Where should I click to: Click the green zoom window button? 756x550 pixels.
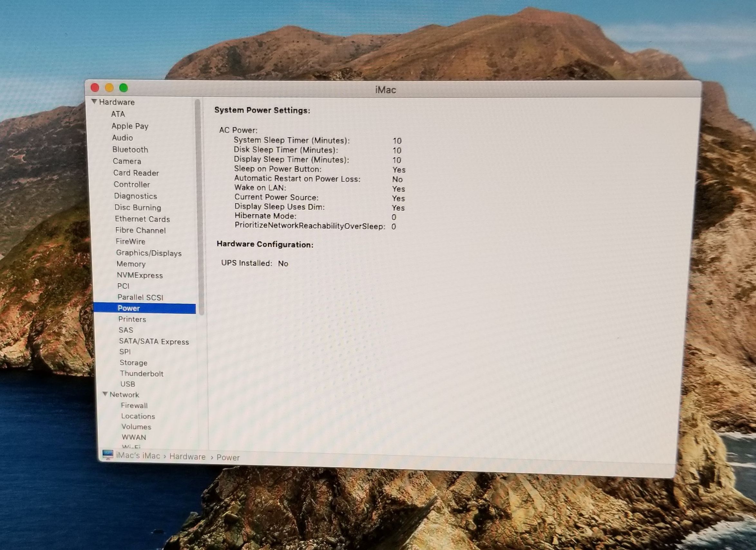tap(124, 88)
